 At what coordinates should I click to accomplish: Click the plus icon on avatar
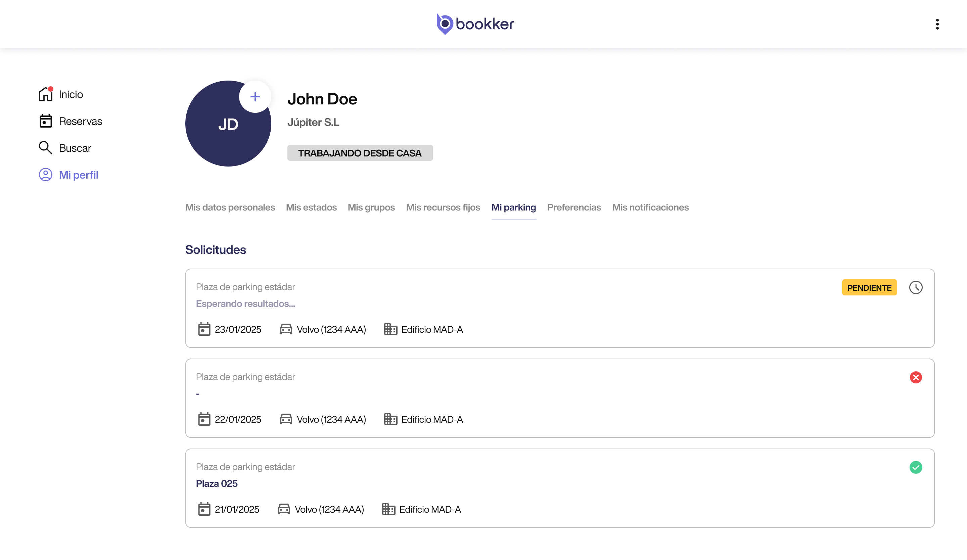[x=255, y=97]
